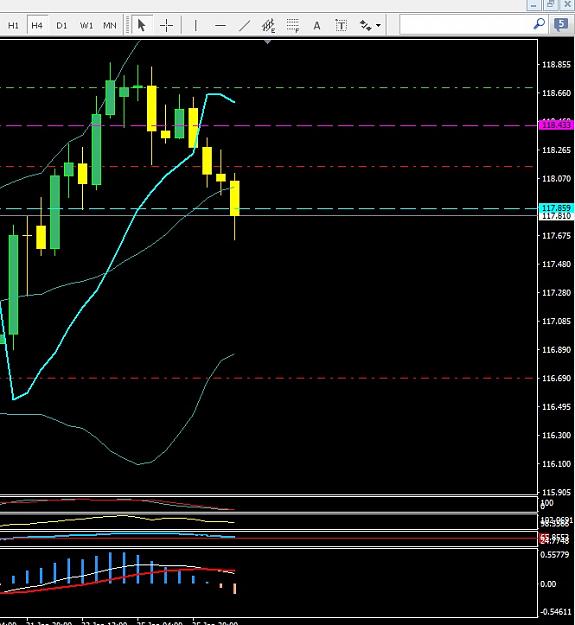Click the magenta 118.433 price label
The height and width of the screenshot is (625, 575).
(x=556, y=126)
